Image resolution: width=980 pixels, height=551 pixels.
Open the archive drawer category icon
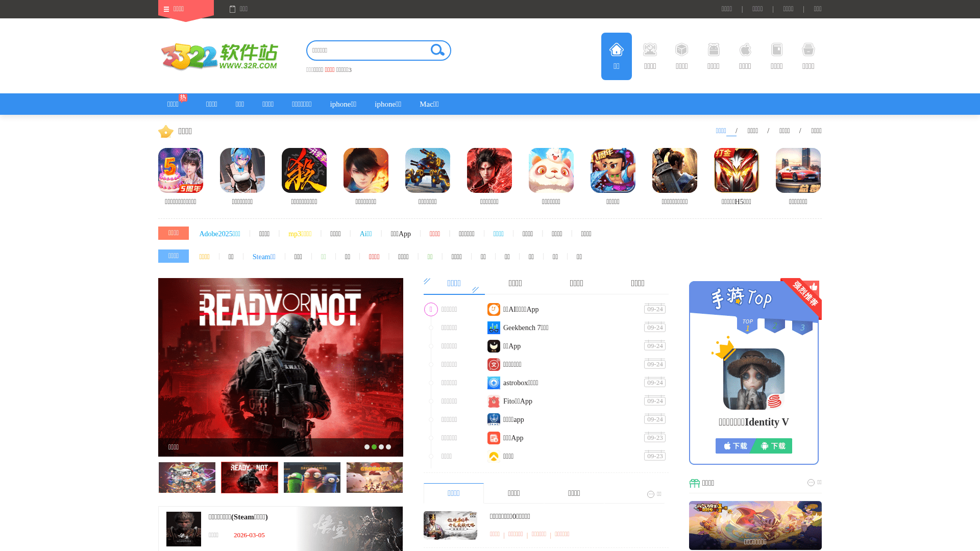tap(808, 49)
